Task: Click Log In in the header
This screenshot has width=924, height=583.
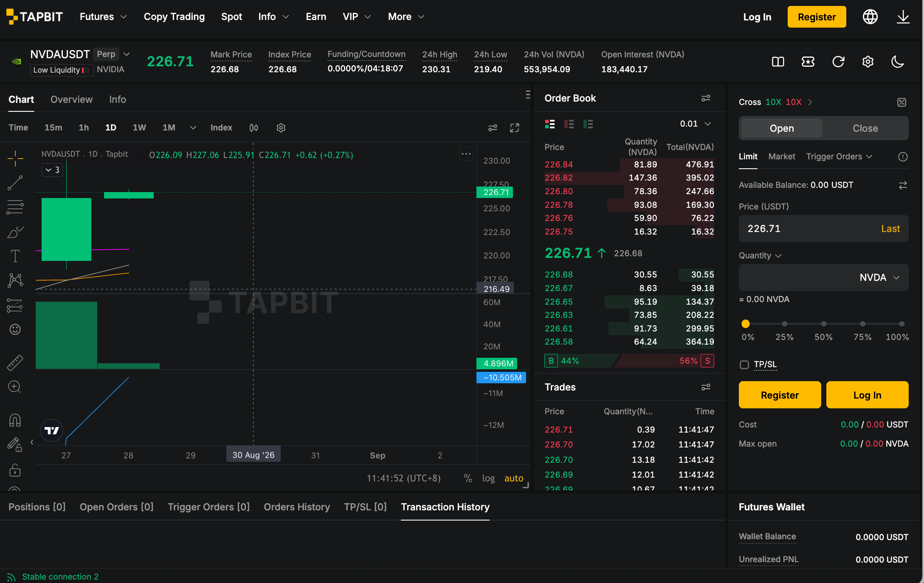Action: [x=757, y=17]
